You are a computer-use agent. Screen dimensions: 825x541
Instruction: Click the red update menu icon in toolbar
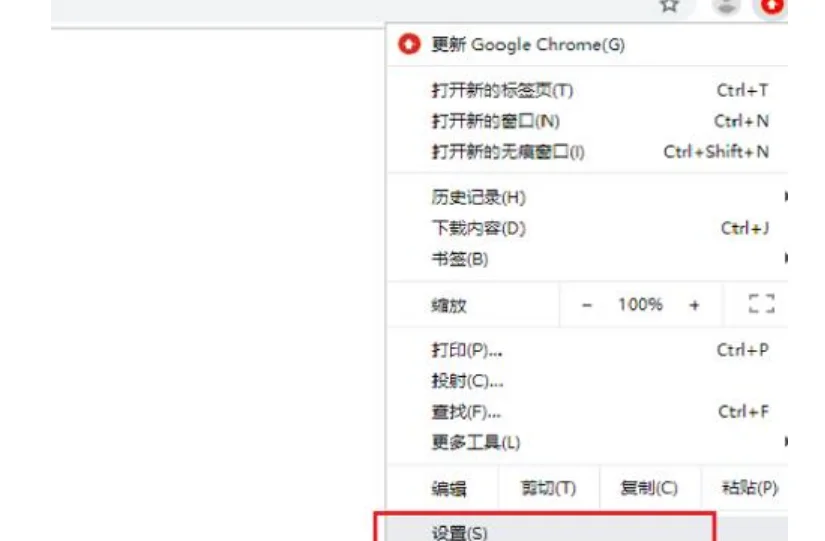[x=772, y=6]
